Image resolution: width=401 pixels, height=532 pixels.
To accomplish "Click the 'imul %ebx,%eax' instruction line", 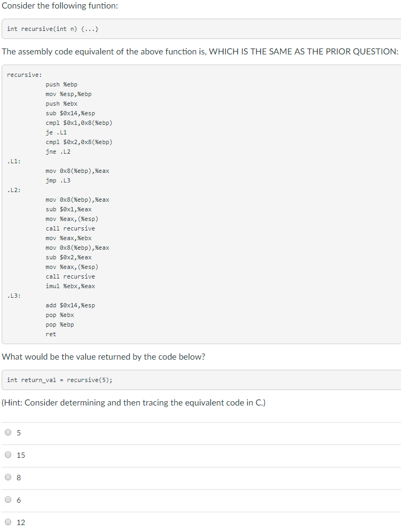I will pyautogui.click(x=70, y=286).
